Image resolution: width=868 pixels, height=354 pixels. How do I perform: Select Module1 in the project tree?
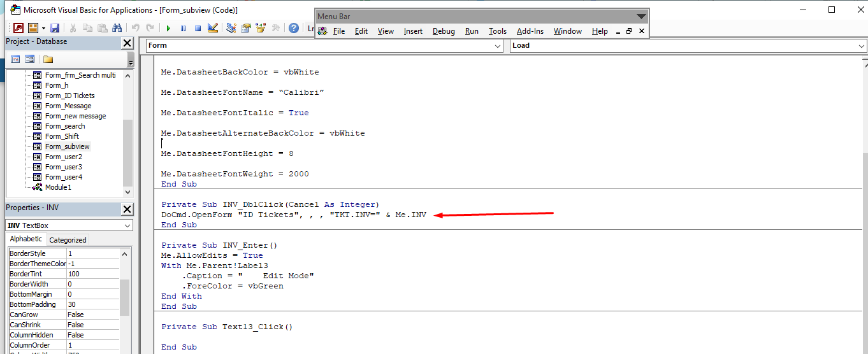click(x=58, y=187)
